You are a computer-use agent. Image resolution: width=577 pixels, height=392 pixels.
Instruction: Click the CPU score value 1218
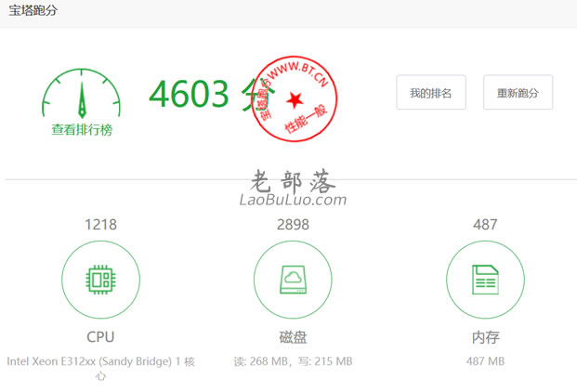pos(101,224)
